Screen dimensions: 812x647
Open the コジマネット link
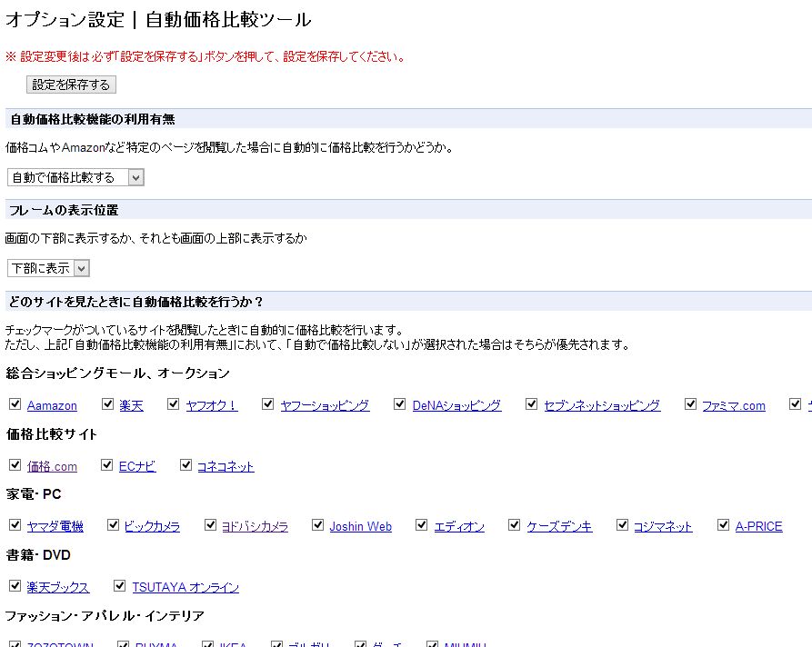(x=663, y=527)
